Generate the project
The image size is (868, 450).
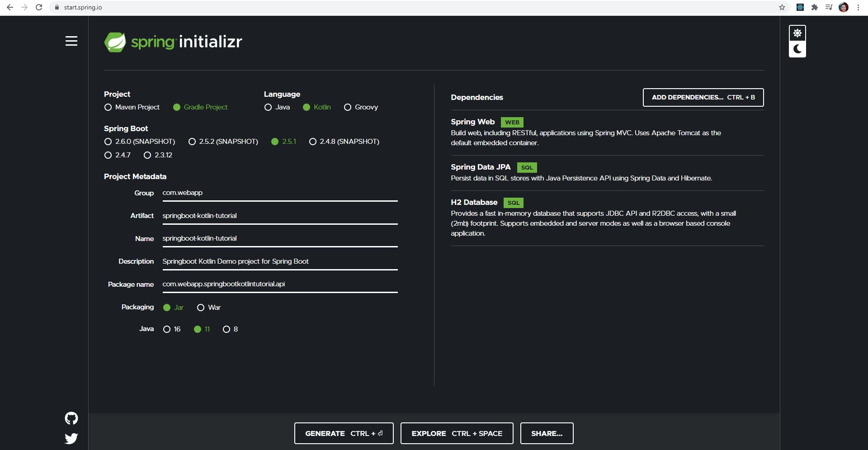344,433
